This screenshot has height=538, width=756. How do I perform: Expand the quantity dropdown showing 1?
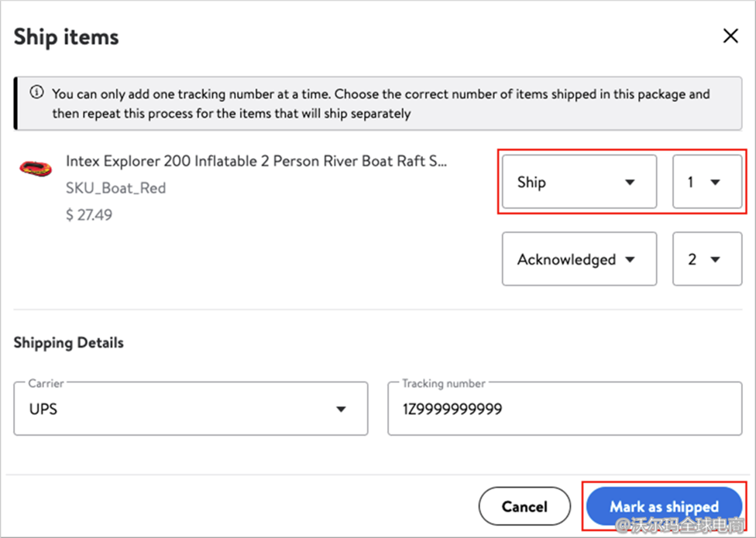point(706,183)
